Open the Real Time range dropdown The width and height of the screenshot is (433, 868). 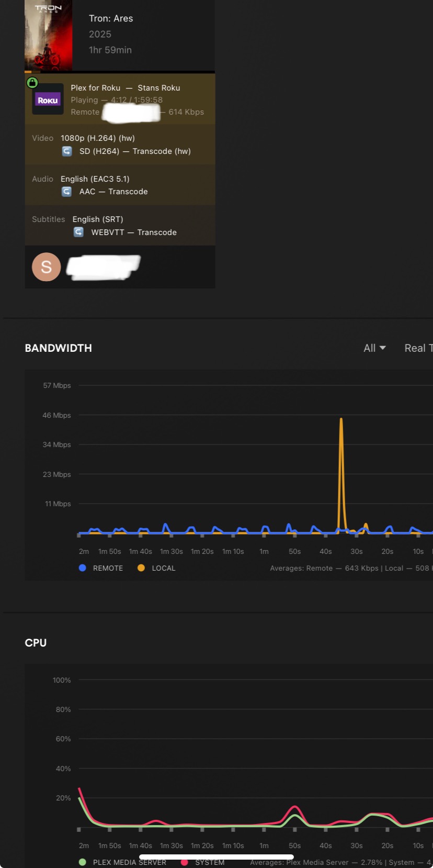click(x=418, y=348)
